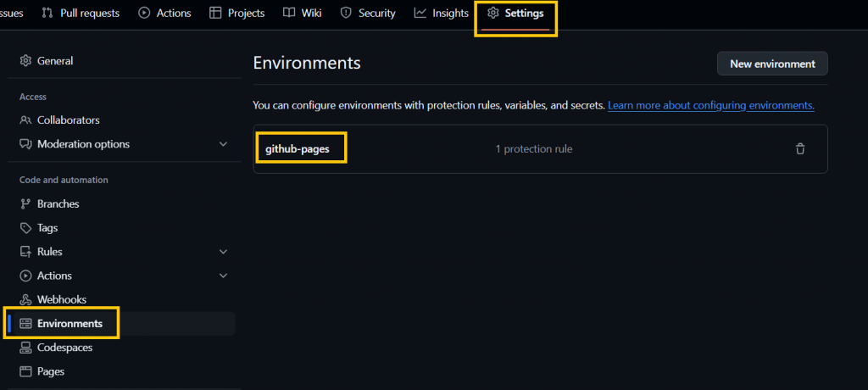This screenshot has height=390, width=868.
Task: Open the Settings tab
Action: pos(515,14)
